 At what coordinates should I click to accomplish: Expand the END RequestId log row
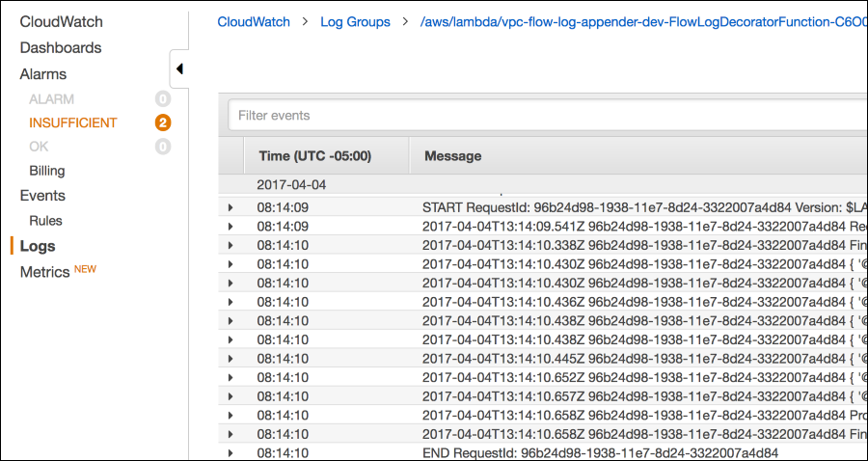tap(231, 453)
